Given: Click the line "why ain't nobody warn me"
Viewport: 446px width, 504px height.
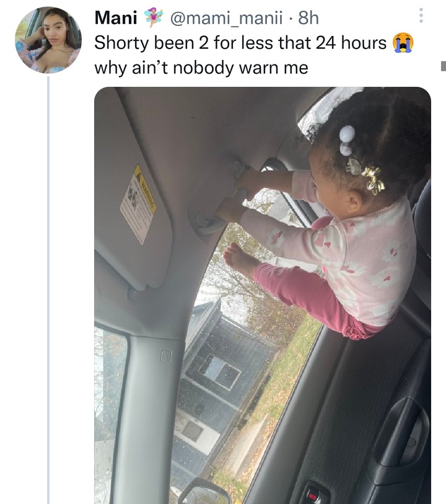Looking at the screenshot, I should (x=201, y=68).
